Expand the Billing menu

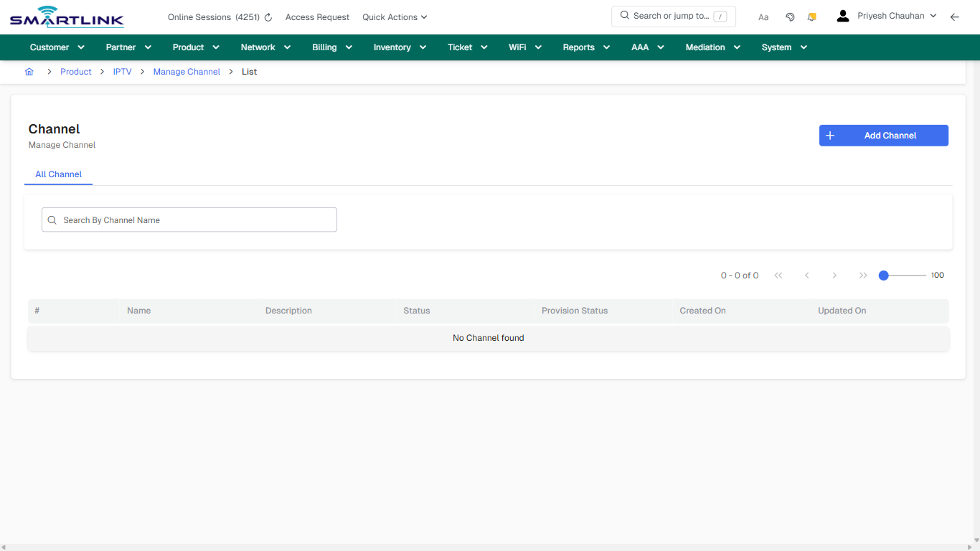[331, 47]
